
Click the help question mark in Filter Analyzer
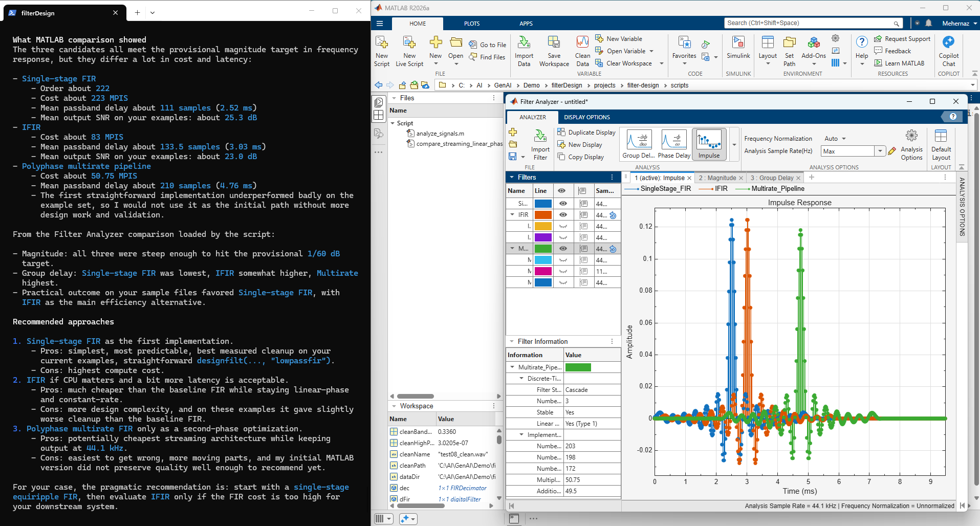click(953, 117)
